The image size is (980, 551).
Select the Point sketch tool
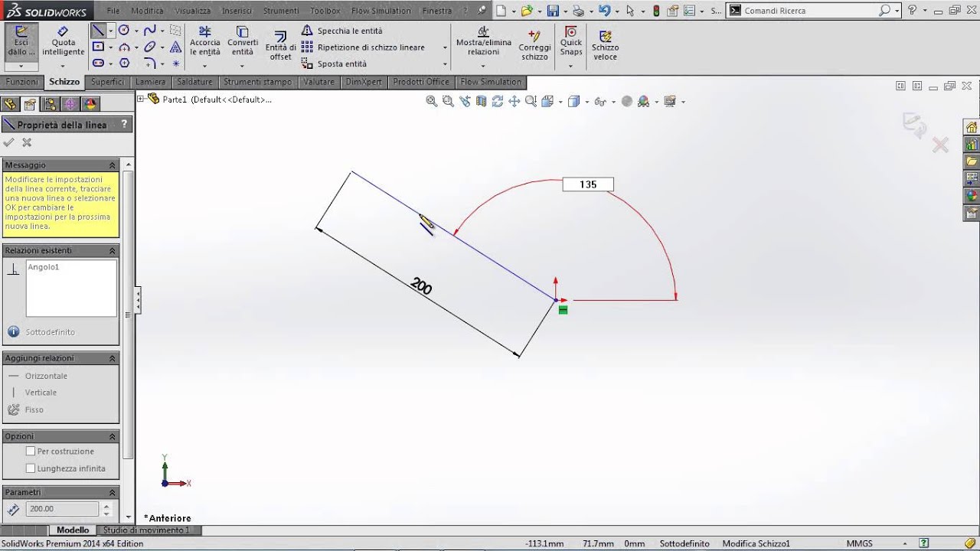pos(175,64)
